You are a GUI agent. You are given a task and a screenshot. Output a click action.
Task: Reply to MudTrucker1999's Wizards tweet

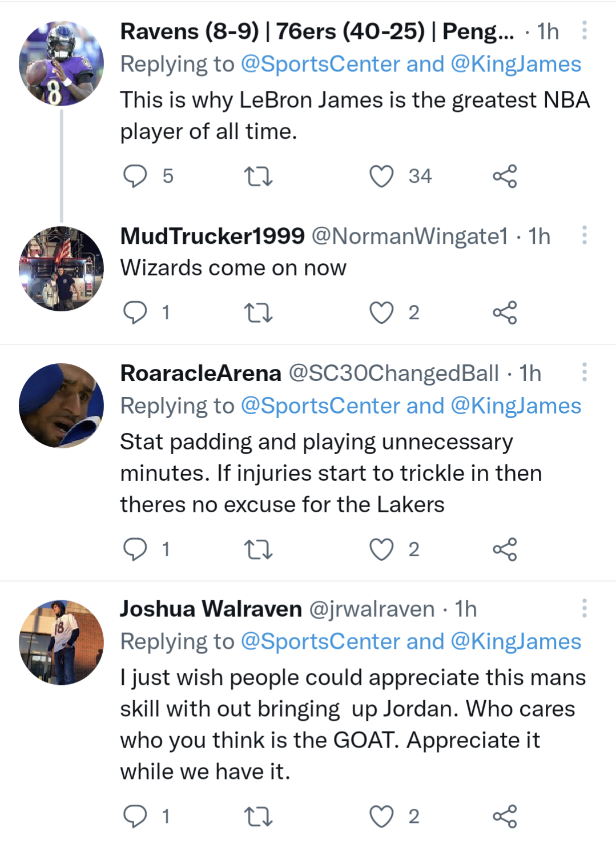(135, 312)
